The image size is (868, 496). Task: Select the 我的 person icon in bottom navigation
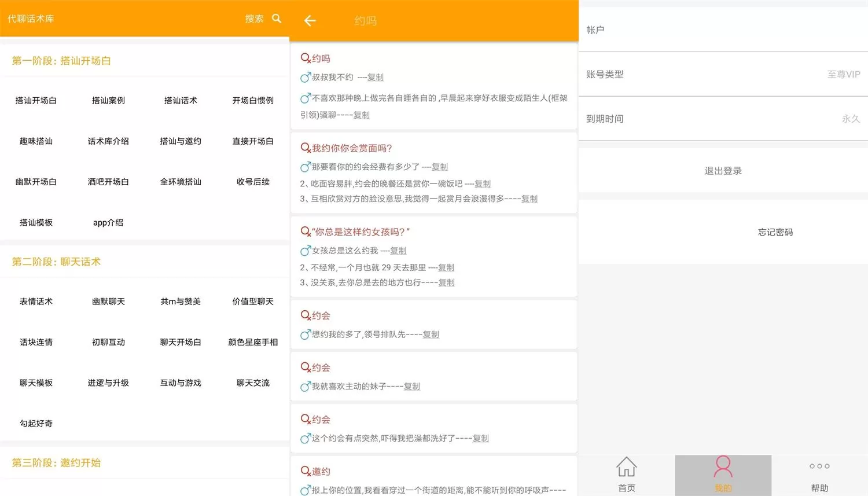pyautogui.click(x=723, y=466)
